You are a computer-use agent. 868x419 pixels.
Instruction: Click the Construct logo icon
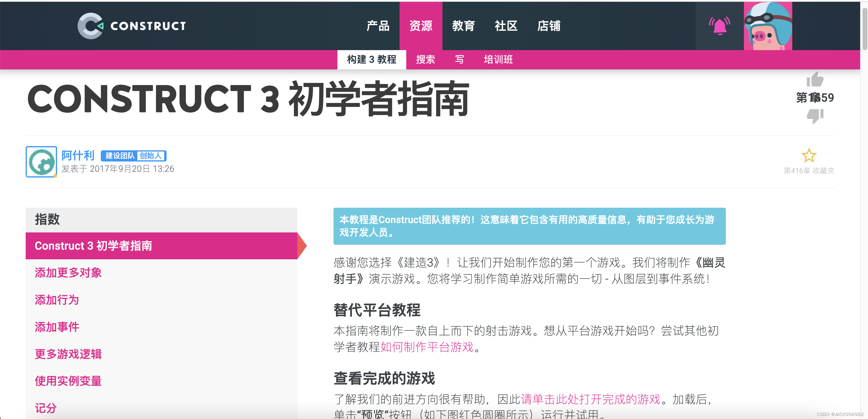[x=90, y=26]
